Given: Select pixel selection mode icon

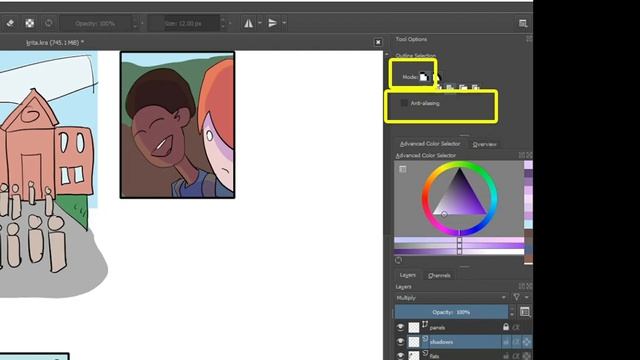Looking at the screenshot, I should click(424, 77).
